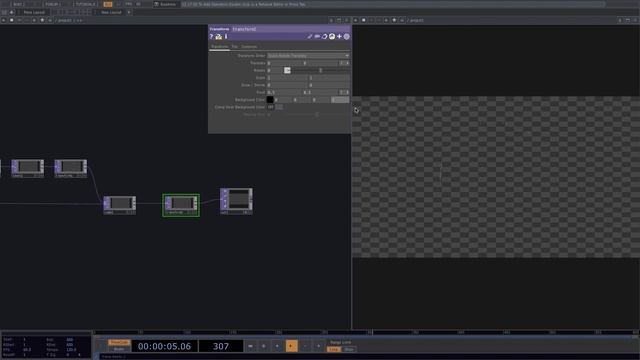Viewport: 640px width, 360px height.
Task: Switch to the Tile parameter page
Action: 235,47
